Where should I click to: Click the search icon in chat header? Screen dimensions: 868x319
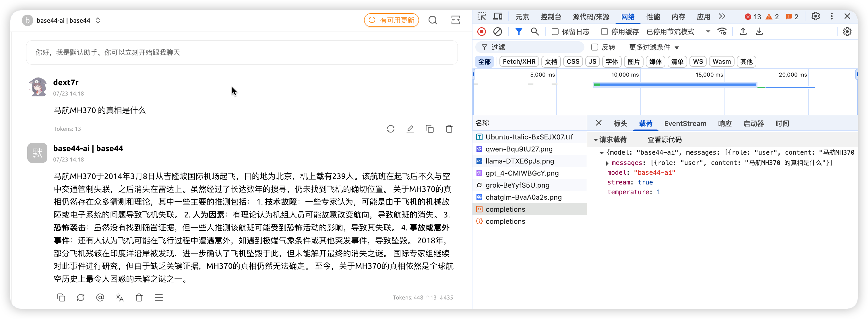433,20
